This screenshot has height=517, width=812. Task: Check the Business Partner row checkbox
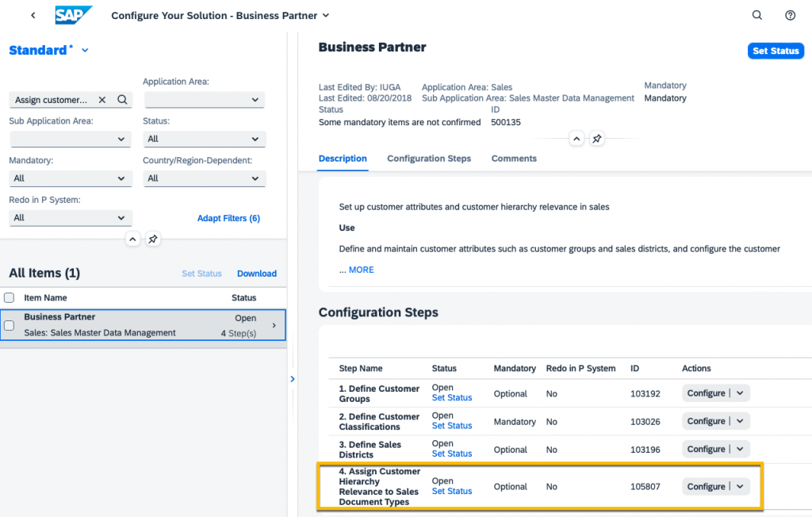click(x=9, y=325)
